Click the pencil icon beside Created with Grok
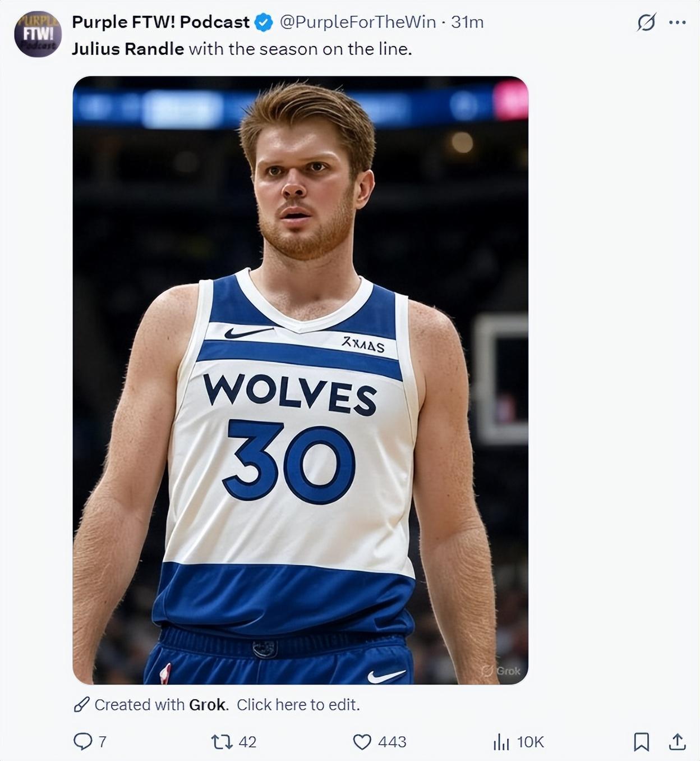The width and height of the screenshot is (700, 761). click(82, 704)
